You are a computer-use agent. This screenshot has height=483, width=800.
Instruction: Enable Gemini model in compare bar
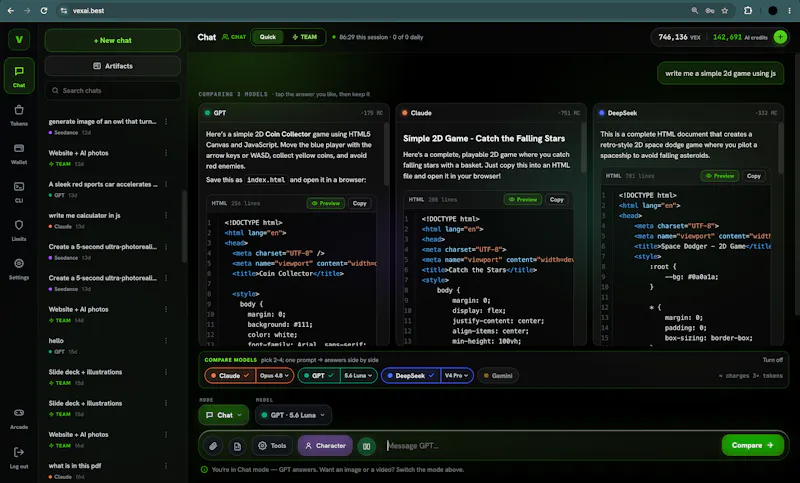click(498, 375)
